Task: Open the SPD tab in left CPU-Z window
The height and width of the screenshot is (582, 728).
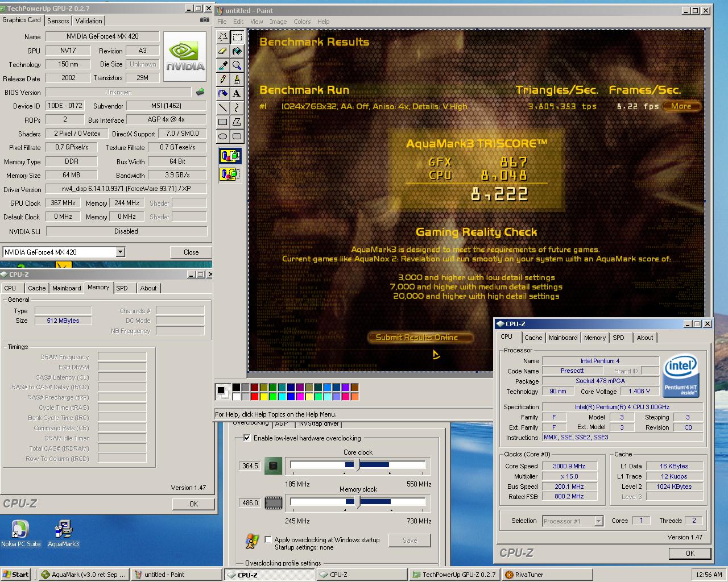Action: [x=122, y=288]
